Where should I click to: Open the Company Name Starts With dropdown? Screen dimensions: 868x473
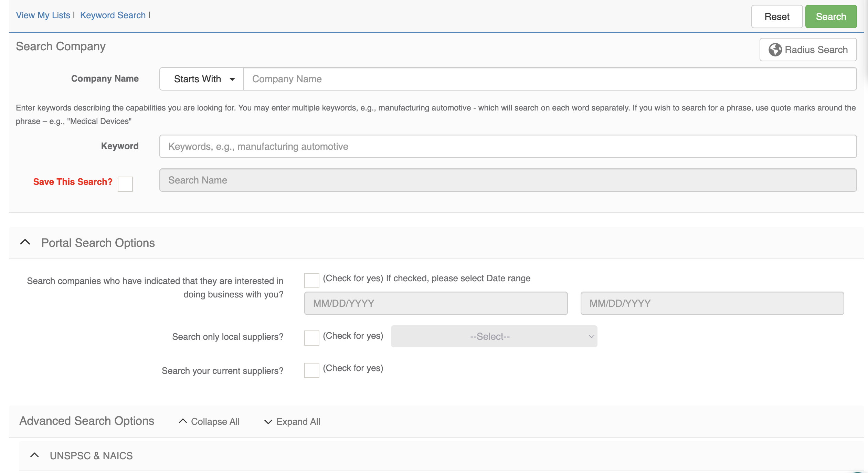[201, 79]
